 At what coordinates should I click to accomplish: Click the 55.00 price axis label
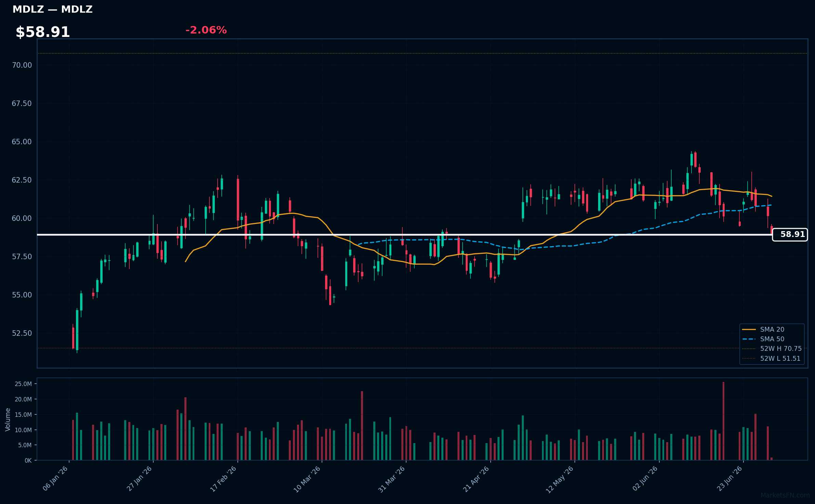22,295
